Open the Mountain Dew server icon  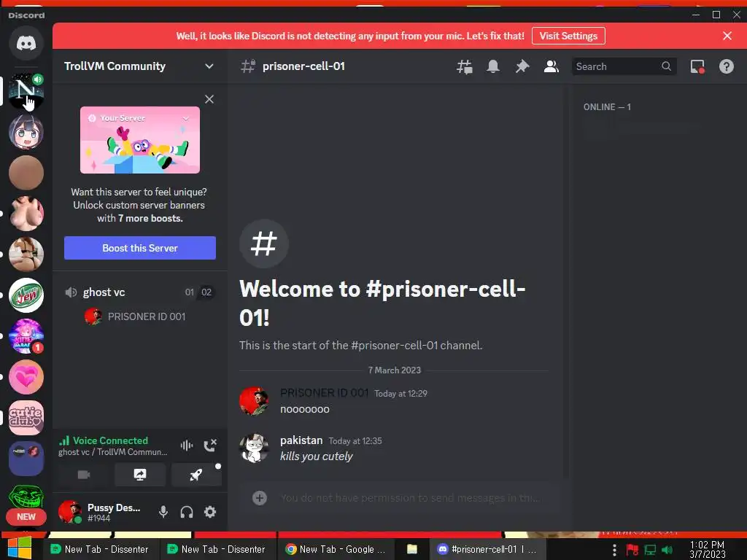[26, 295]
